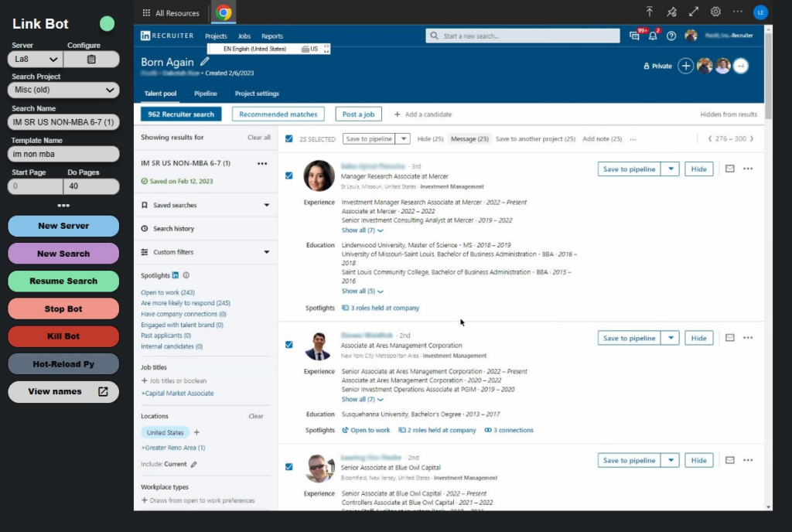
Task: Open the help question mark icon
Action: 671,36
